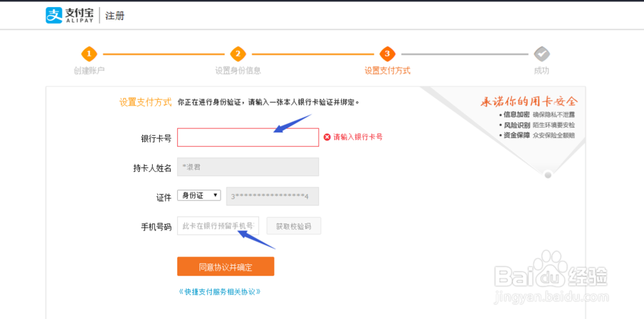Click the step 2 orange badge
The width and height of the screenshot is (644, 319).
pos(238,54)
